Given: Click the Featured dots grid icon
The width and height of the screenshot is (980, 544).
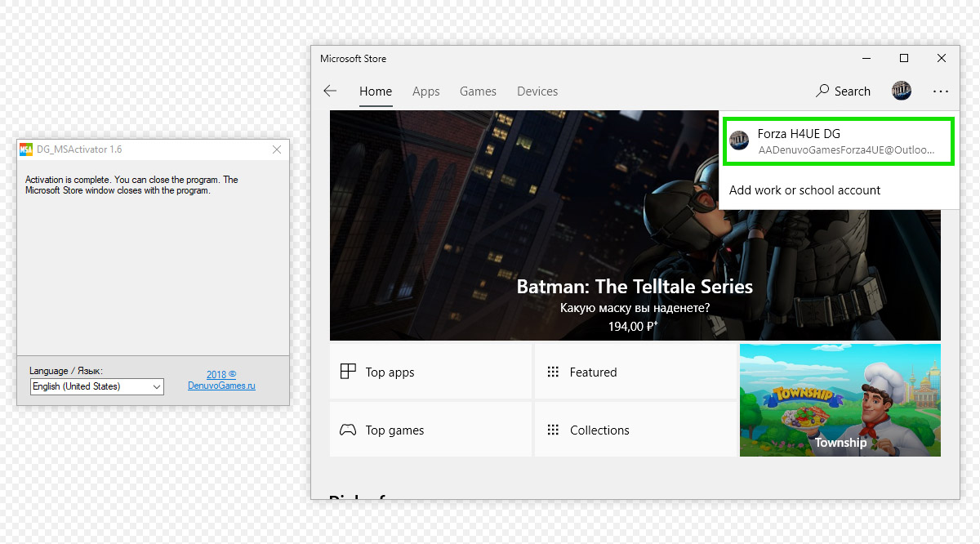Looking at the screenshot, I should click(553, 372).
